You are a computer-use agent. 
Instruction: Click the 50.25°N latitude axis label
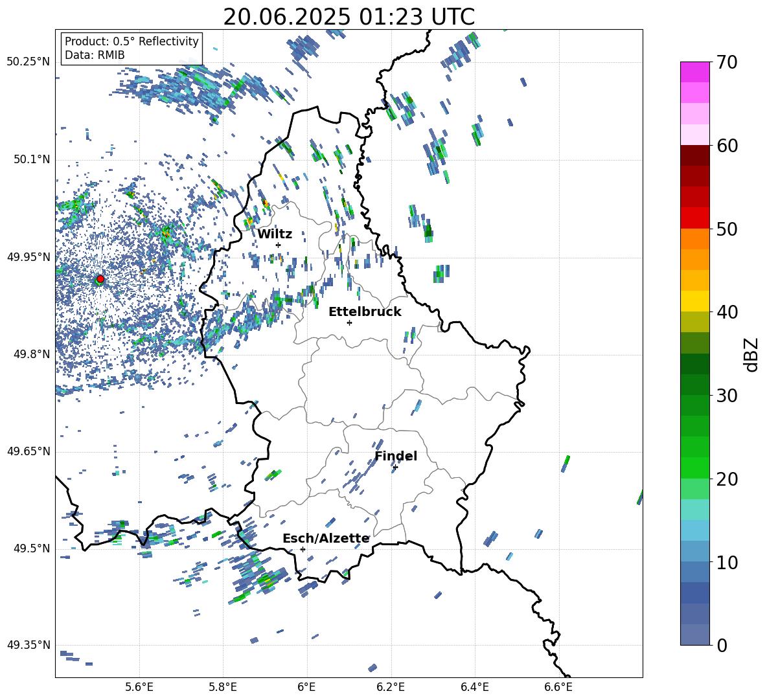29,62
